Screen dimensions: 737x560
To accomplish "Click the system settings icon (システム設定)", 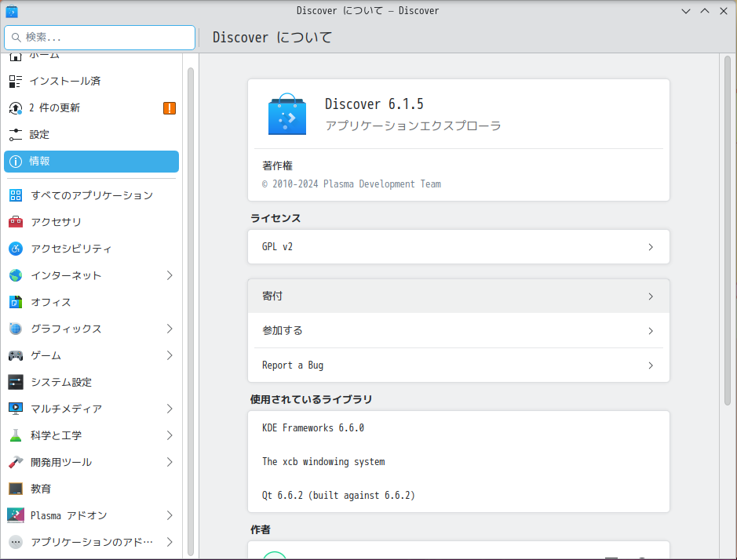I will tap(16, 382).
